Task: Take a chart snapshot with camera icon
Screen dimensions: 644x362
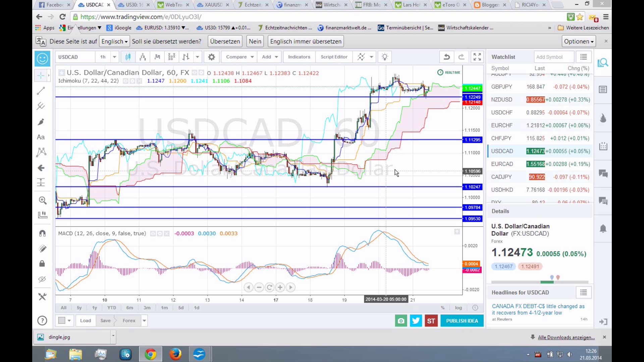Action: pos(401,321)
